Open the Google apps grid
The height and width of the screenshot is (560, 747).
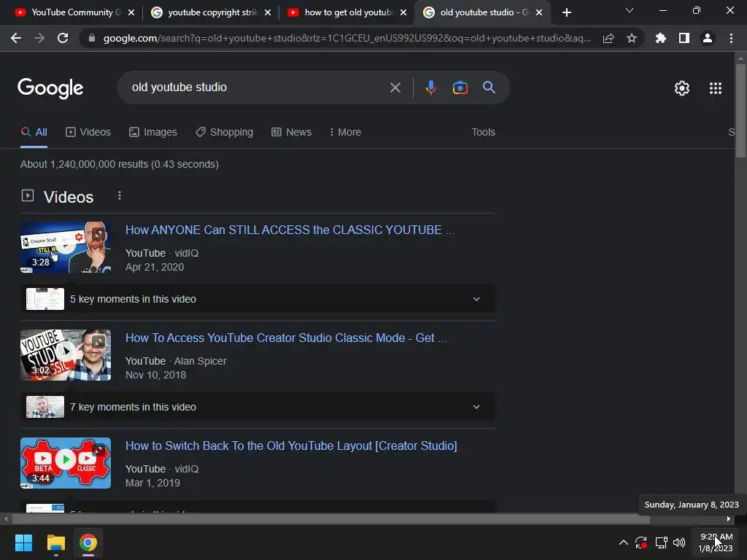[716, 88]
